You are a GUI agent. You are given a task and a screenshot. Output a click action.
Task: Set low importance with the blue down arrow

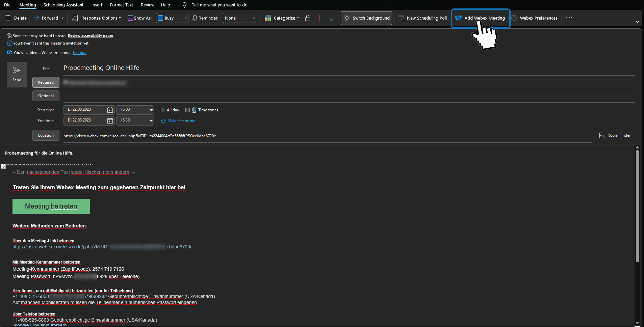coord(332,18)
